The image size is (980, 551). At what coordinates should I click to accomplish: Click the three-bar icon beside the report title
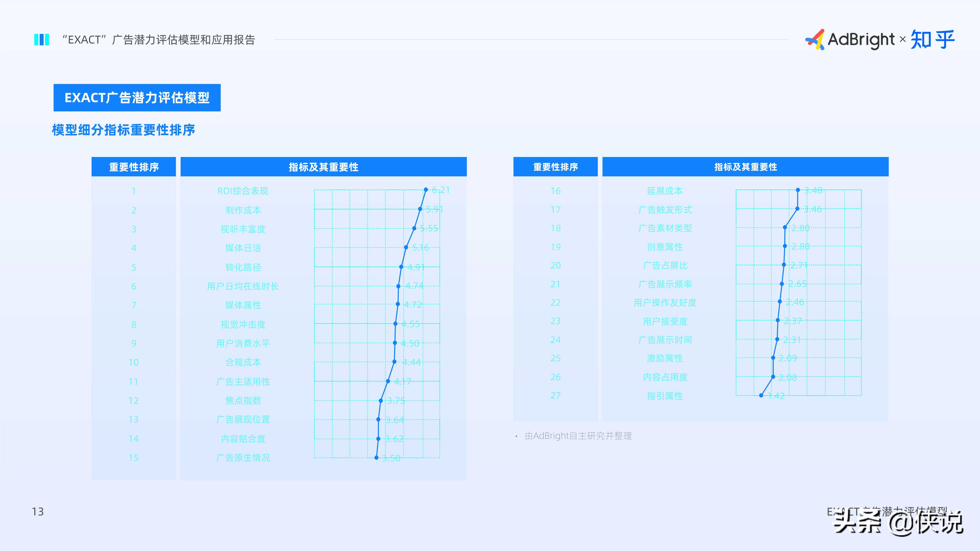[x=42, y=39]
